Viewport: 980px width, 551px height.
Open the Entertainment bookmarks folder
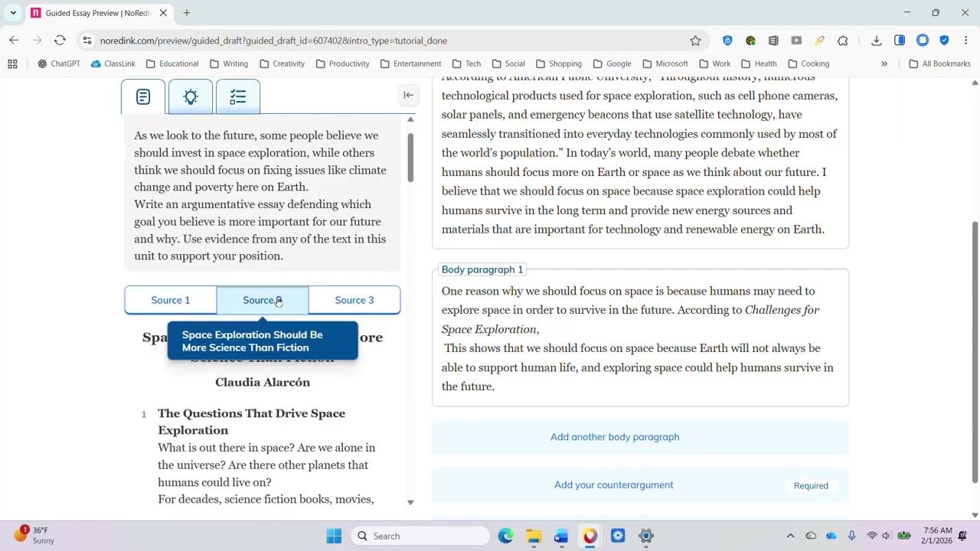pyautogui.click(x=410, y=64)
